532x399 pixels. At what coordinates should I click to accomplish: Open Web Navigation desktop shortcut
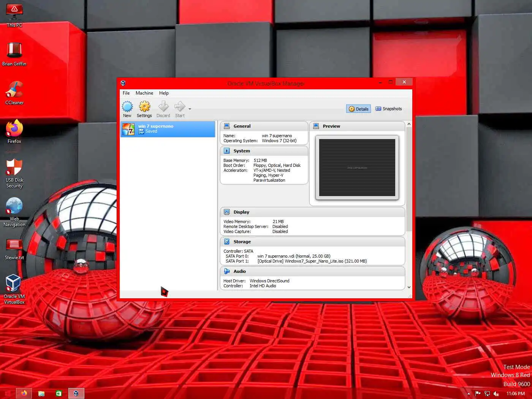click(x=14, y=212)
